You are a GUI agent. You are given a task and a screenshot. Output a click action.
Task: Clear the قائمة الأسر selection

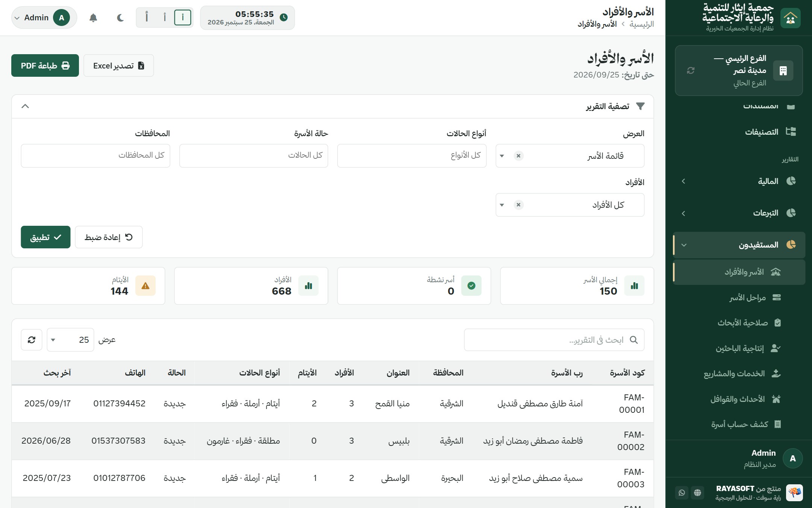click(x=518, y=156)
